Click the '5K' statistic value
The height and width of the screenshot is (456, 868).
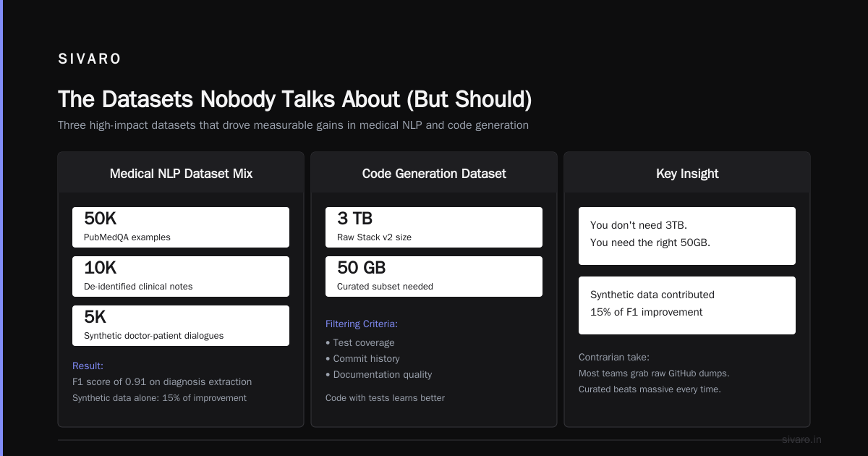[95, 317]
